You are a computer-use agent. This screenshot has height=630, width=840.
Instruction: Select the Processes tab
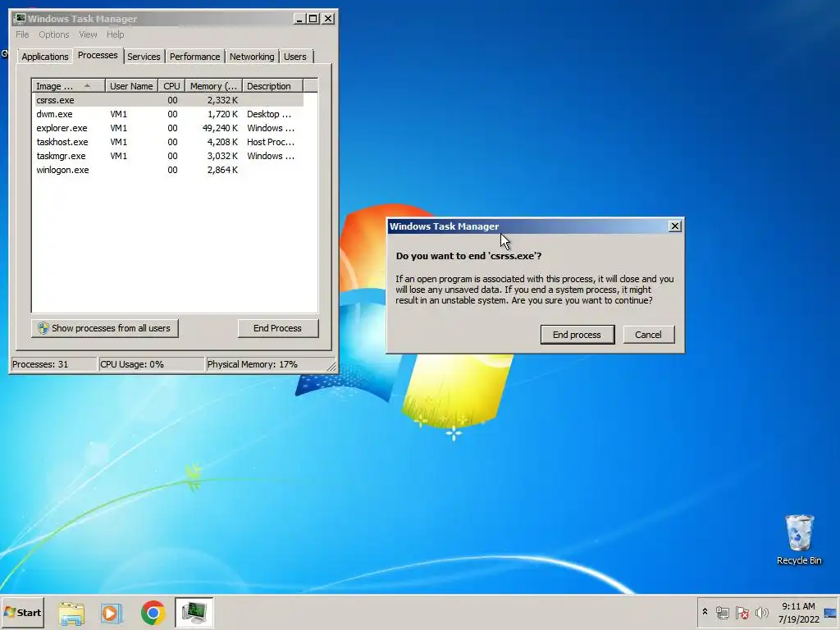click(98, 55)
